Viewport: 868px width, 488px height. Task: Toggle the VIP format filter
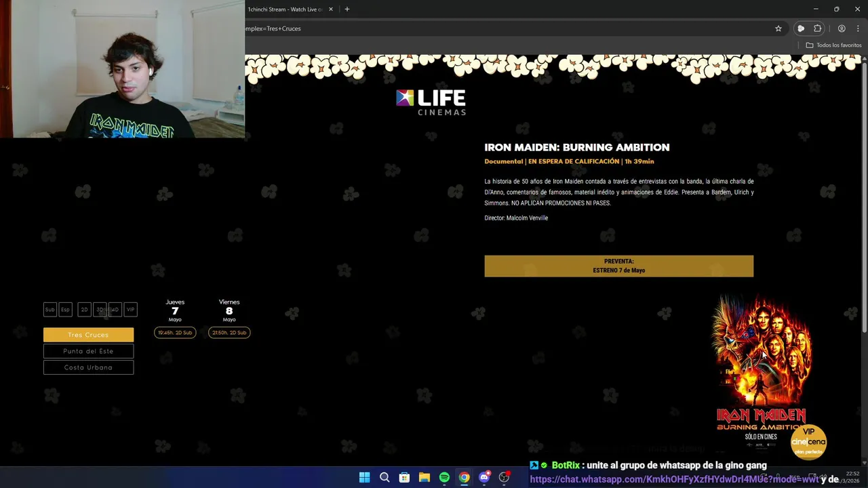coord(131,310)
